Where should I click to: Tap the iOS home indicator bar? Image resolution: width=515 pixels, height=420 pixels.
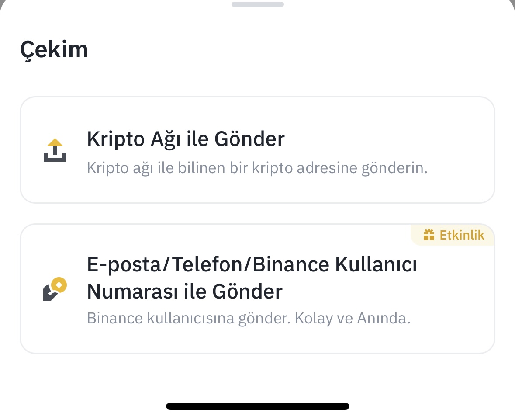tap(258, 406)
